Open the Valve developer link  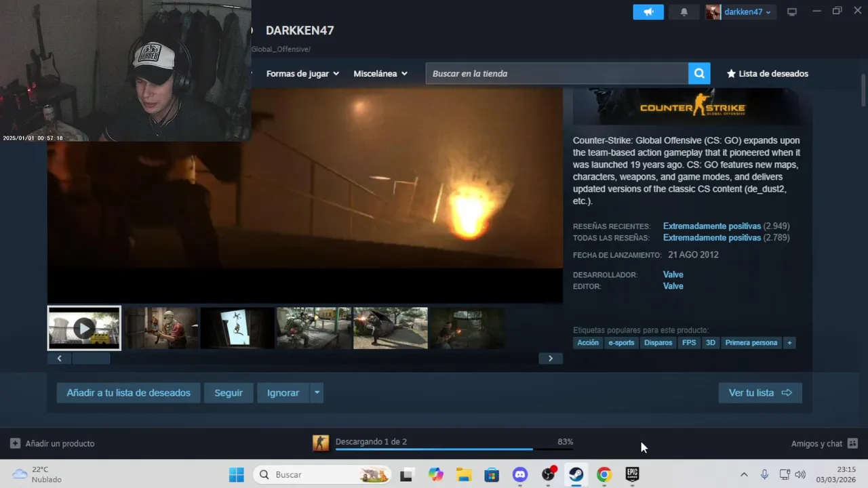tap(673, 274)
